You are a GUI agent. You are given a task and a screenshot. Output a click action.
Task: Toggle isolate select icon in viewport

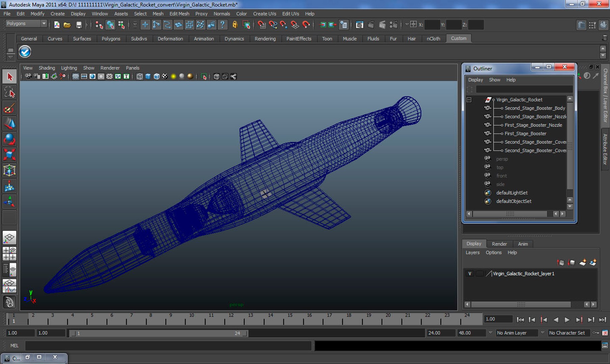[x=203, y=77]
